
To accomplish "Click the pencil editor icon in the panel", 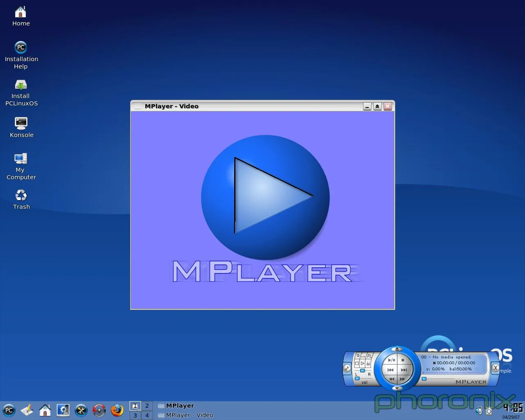I will 27,410.
